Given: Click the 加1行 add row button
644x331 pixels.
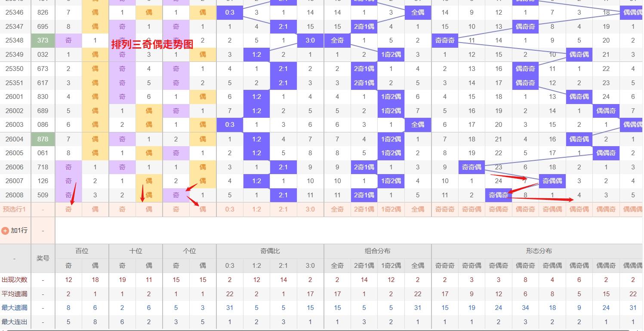Looking at the screenshot, I should pyautogui.click(x=18, y=231).
